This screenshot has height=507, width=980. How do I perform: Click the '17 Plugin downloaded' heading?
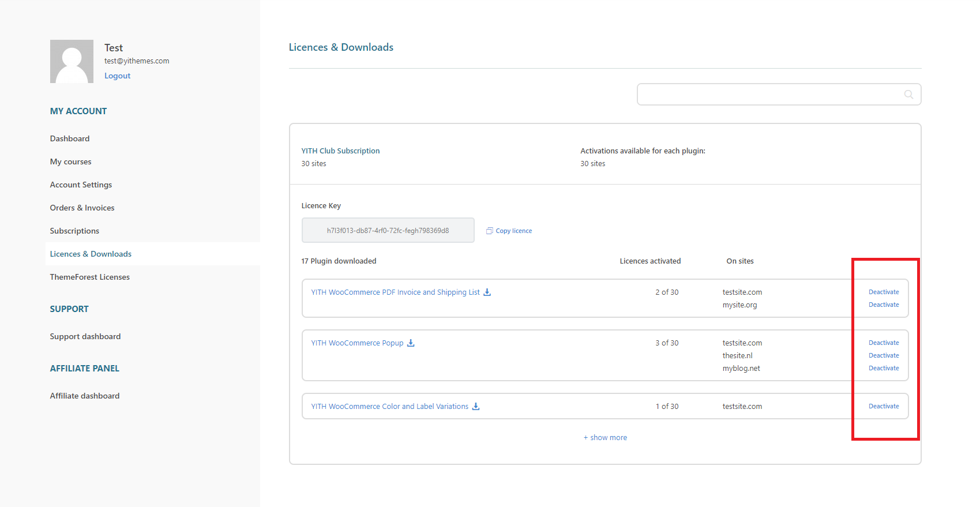tap(339, 261)
